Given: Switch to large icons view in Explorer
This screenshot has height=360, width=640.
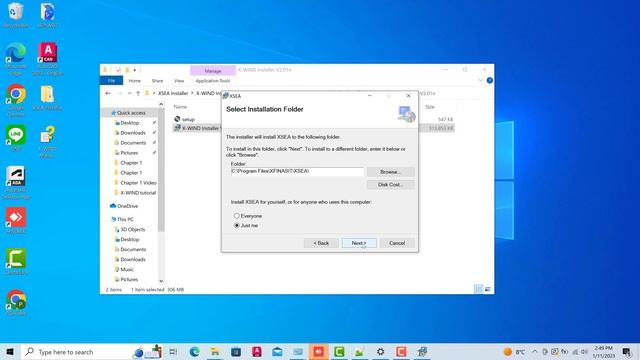Looking at the screenshot, I should (487, 289).
